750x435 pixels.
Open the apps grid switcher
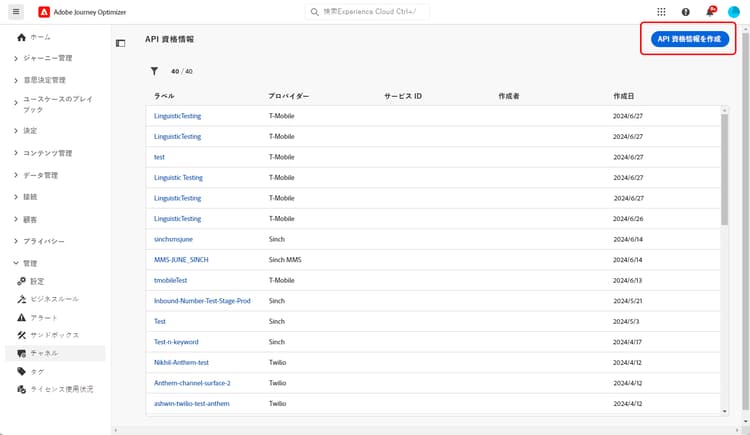click(x=661, y=12)
